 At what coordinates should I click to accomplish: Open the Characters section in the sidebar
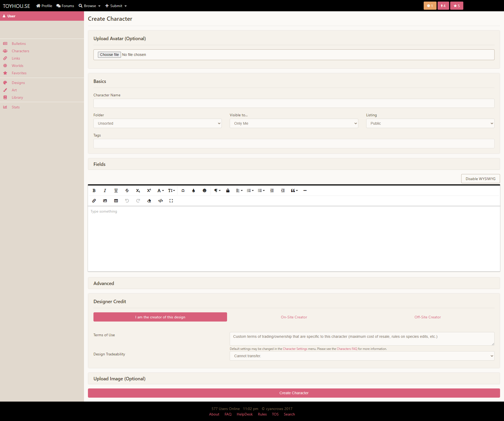click(x=20, y=51)
